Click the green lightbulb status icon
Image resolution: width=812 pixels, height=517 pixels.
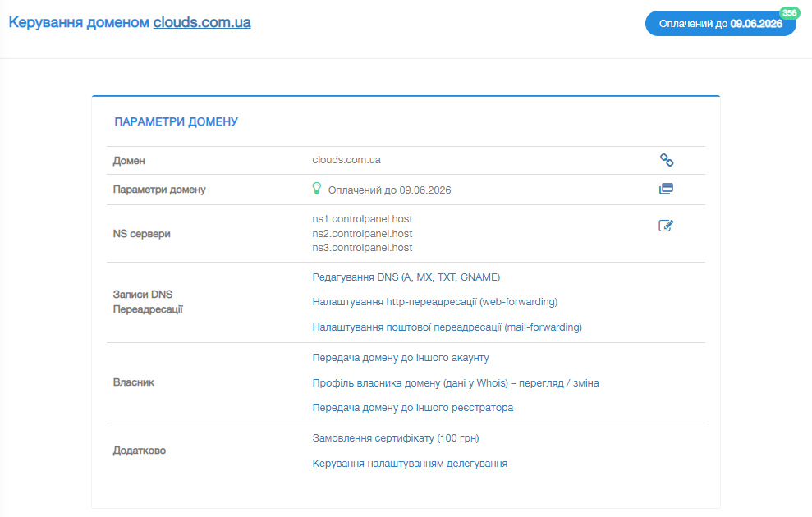click(317, 189)
